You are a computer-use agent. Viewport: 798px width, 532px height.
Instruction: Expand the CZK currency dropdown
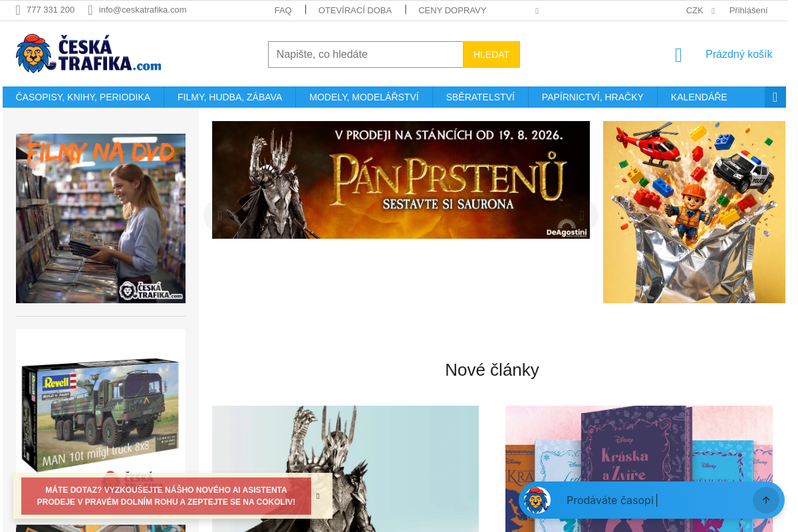coord(700,11)
